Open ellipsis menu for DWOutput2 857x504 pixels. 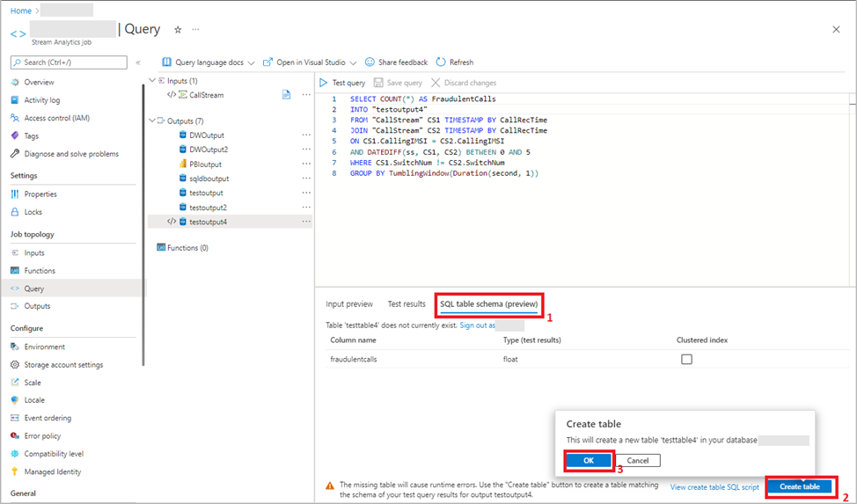pos(306,150)
